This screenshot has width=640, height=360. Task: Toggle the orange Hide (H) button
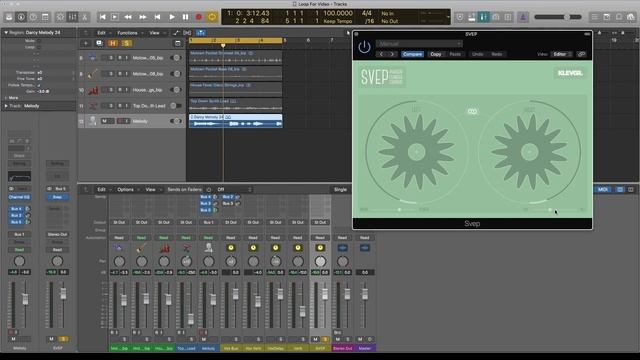113,43
